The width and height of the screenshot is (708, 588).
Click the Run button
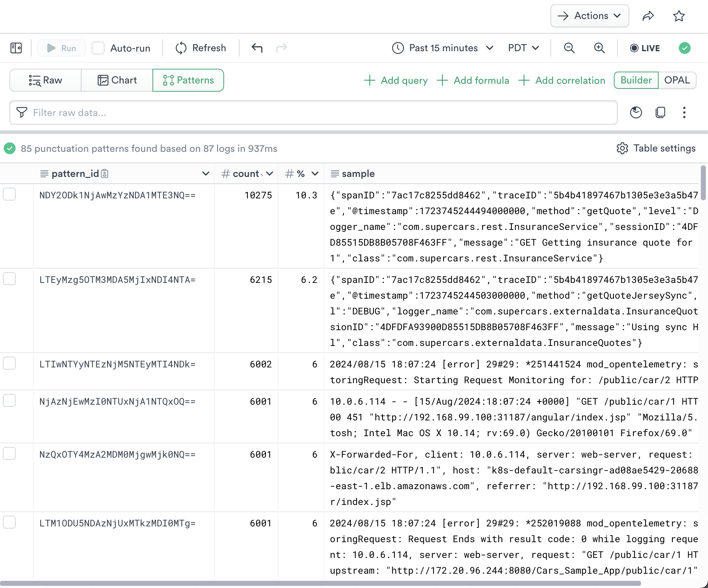tap(62, 48)
